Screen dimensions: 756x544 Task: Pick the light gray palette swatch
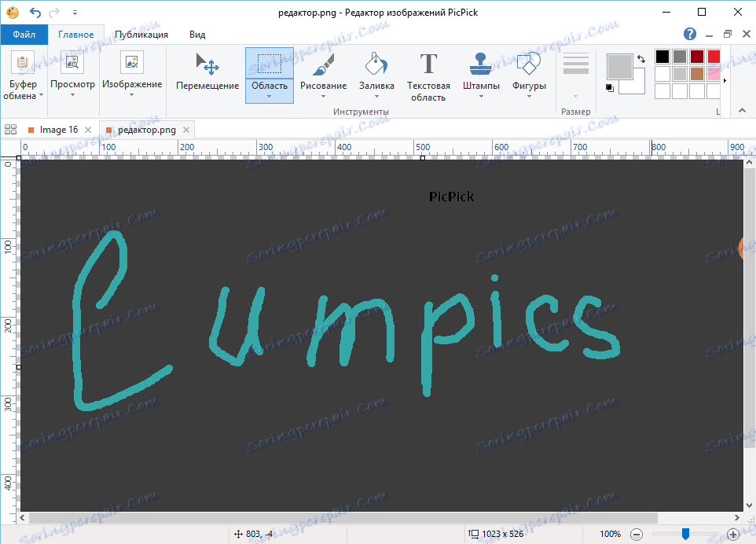680,74
